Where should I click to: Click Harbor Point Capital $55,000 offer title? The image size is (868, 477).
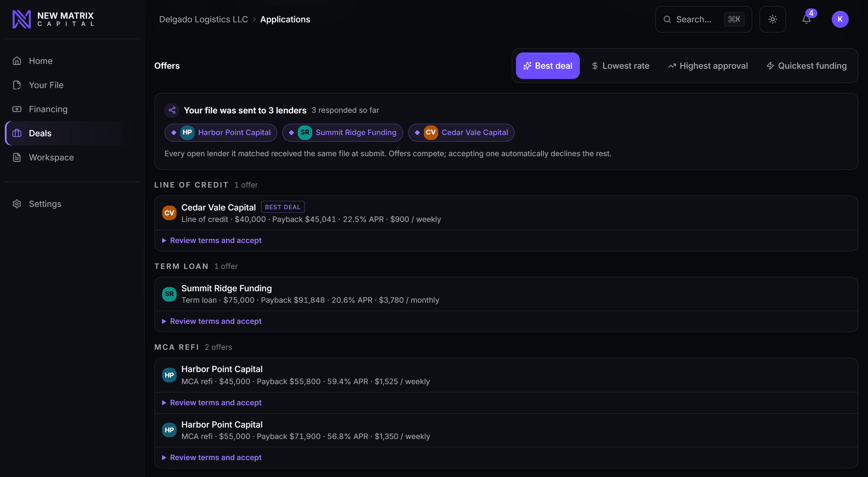222,425
